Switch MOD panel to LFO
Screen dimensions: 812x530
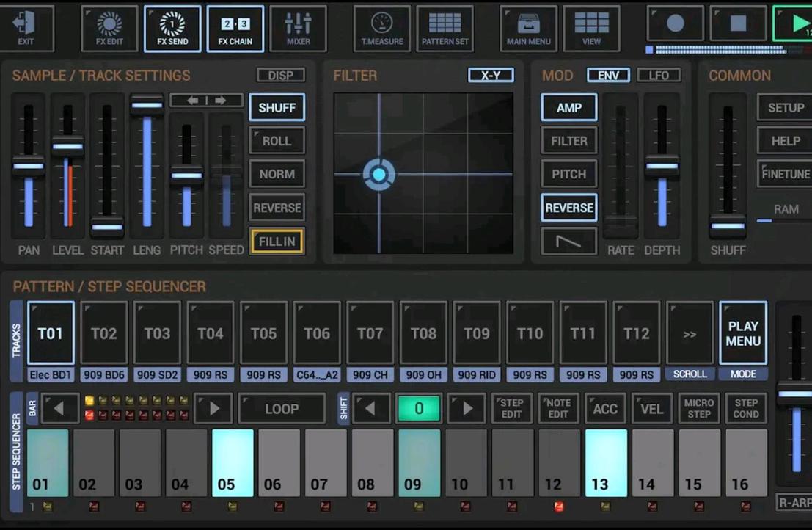(x=659, y=74)
